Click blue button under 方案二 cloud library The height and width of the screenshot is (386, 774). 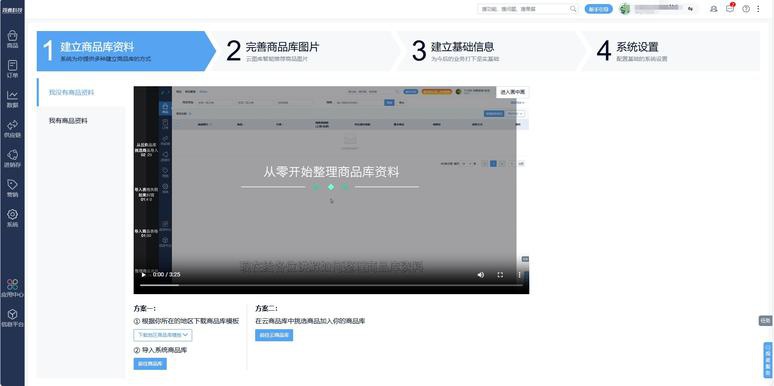pyautogui.click(x=274, y=335)
